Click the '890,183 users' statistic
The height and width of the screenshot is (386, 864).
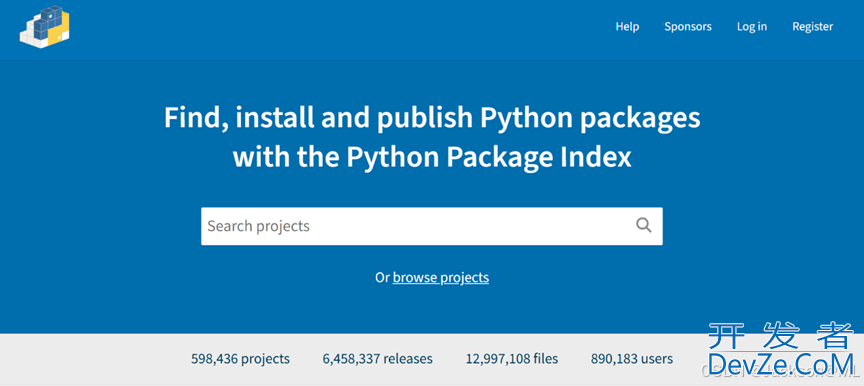[x=631, y=359]
